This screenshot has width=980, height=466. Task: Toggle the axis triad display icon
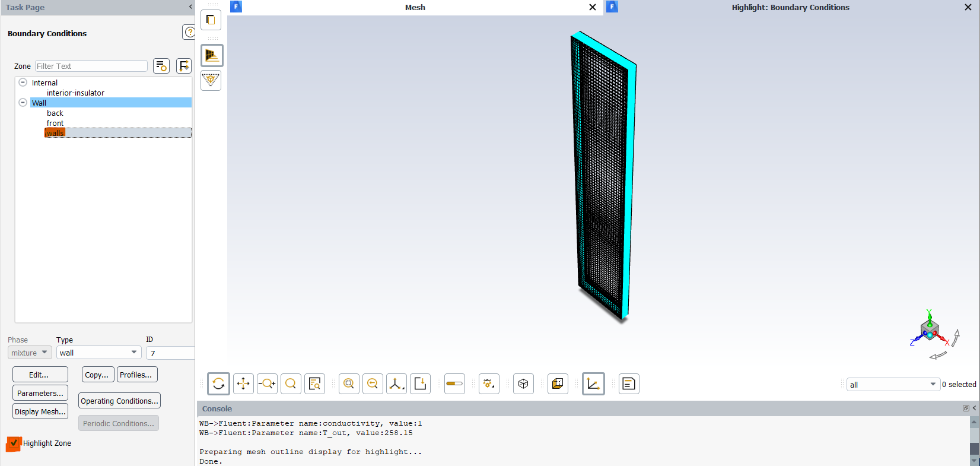pyautogui.click(x=593, y=383)
